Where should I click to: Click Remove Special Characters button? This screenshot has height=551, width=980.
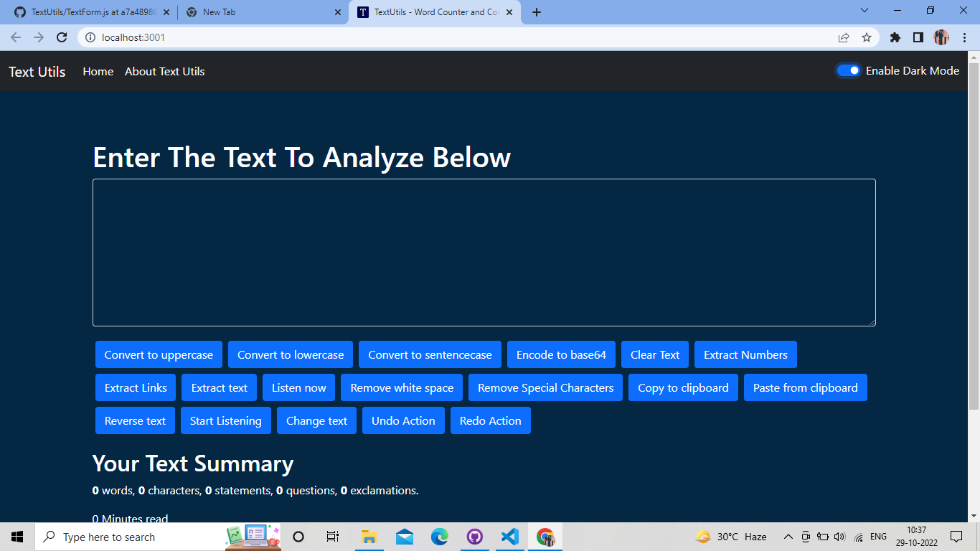click(x=545, y=387)
